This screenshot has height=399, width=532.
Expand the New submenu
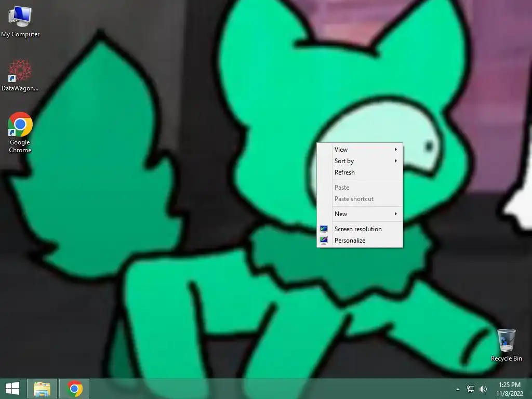360,214
